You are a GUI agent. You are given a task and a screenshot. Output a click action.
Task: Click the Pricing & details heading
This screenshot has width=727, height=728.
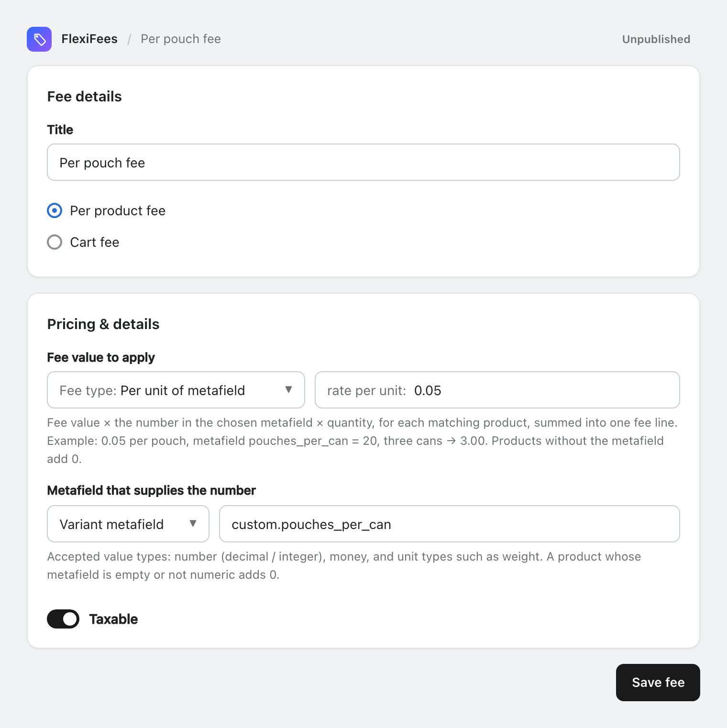point(103,324)
